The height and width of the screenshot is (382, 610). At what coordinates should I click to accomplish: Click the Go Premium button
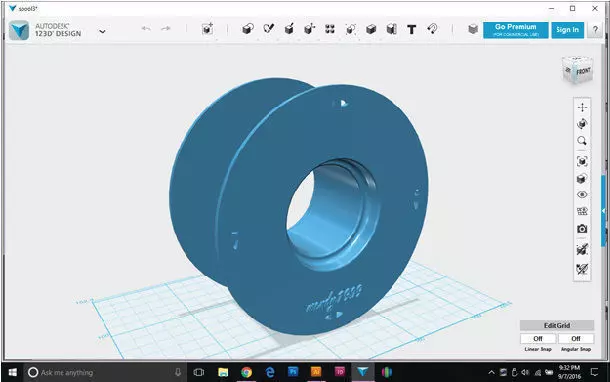coord(515,30)
